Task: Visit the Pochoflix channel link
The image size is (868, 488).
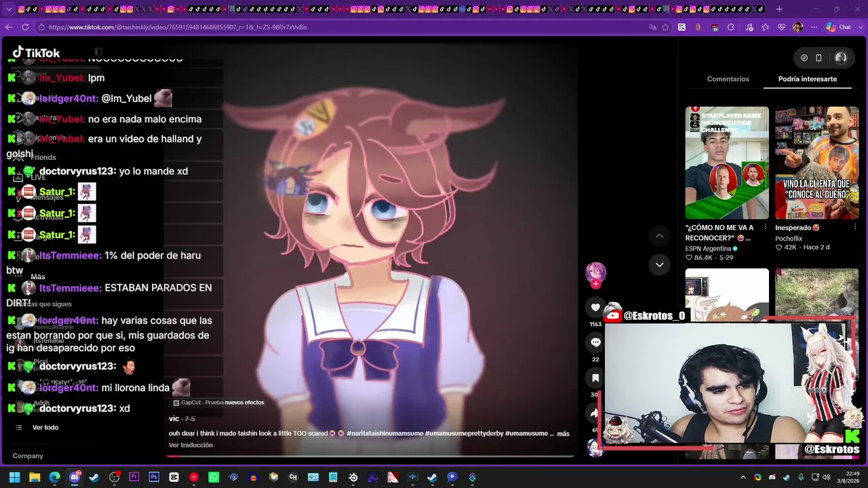Action: tap(789, 239)
